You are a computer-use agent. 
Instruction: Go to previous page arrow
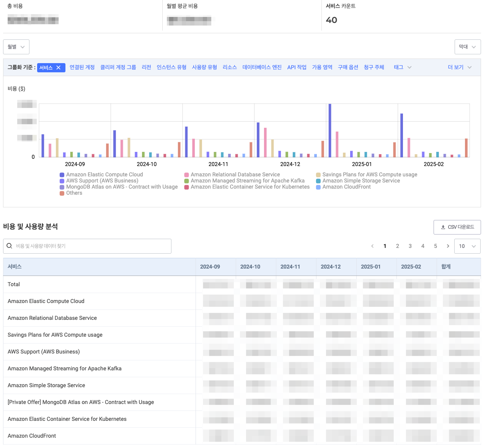(372, 246)
